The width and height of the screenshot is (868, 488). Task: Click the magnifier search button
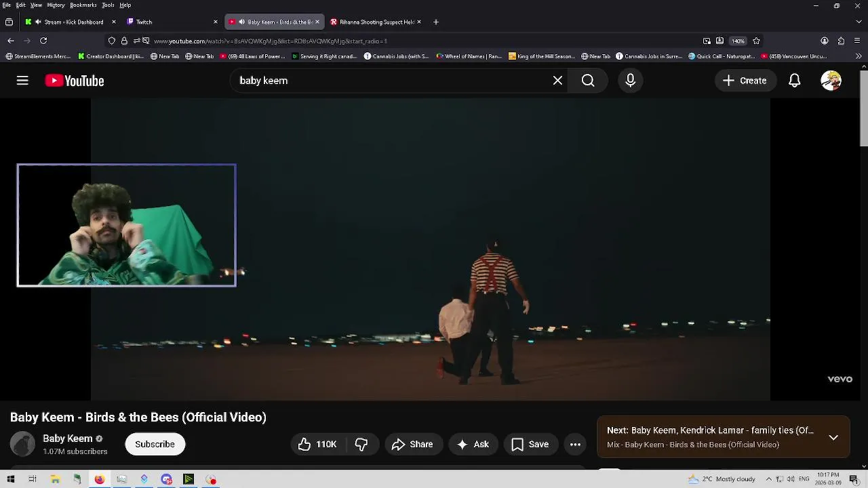coord(588,81)
